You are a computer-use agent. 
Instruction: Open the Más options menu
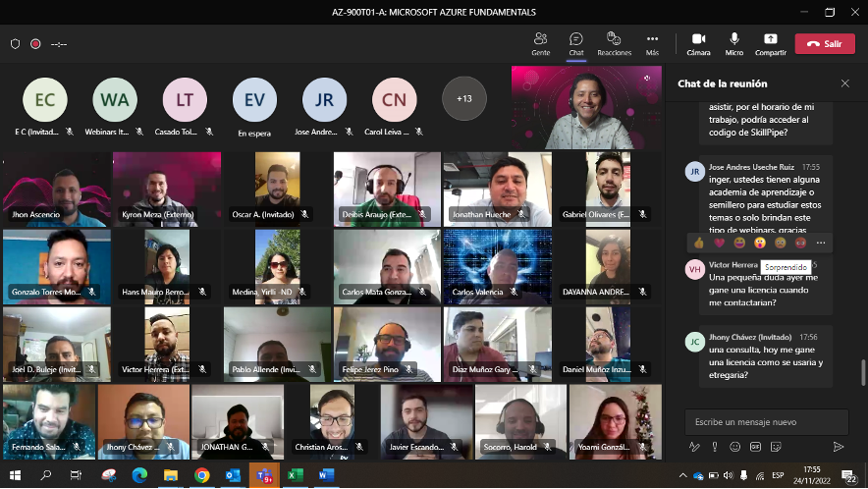point(652,44)
